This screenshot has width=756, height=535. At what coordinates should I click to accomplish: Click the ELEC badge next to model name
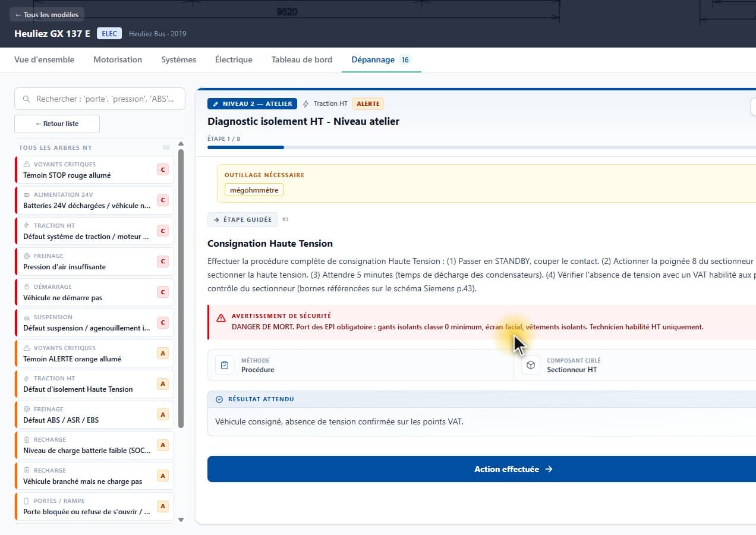pos(109,33)
